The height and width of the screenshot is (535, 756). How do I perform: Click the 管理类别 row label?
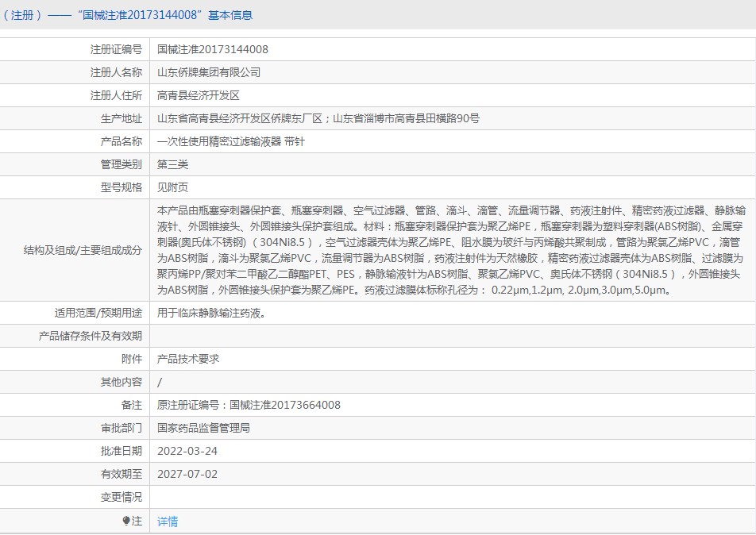(121, 164)
